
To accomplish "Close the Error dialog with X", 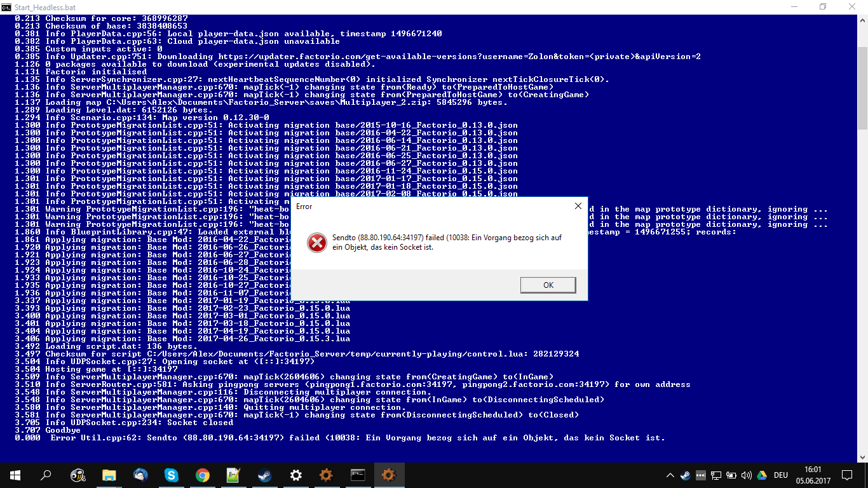I will click(x=578, y=206).
